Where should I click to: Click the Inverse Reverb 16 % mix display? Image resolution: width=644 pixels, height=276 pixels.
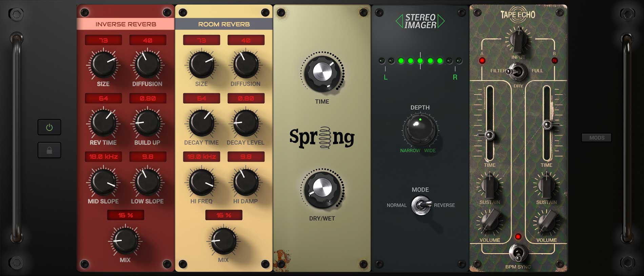coord(125,215)
